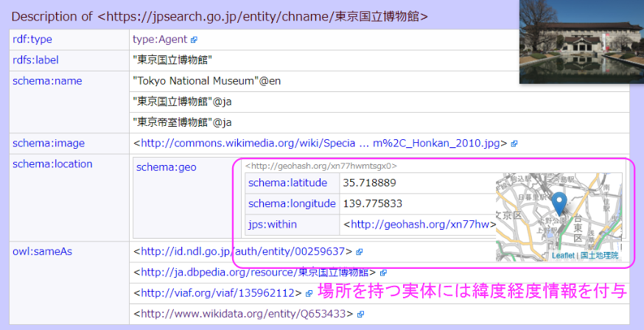Open external link icon beside type:Agent
Image resolution: width=644 pixels, height=330 pixels.
[x=195, y=40]
